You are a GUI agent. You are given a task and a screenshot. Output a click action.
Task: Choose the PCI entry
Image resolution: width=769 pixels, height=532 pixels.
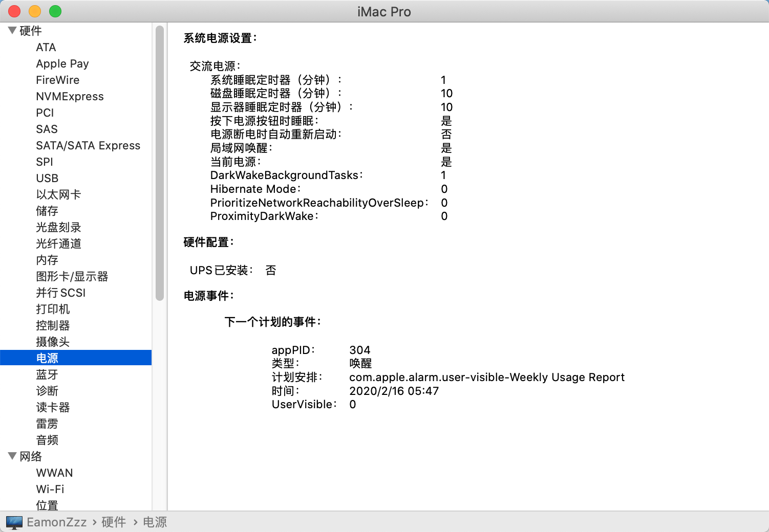45,113
